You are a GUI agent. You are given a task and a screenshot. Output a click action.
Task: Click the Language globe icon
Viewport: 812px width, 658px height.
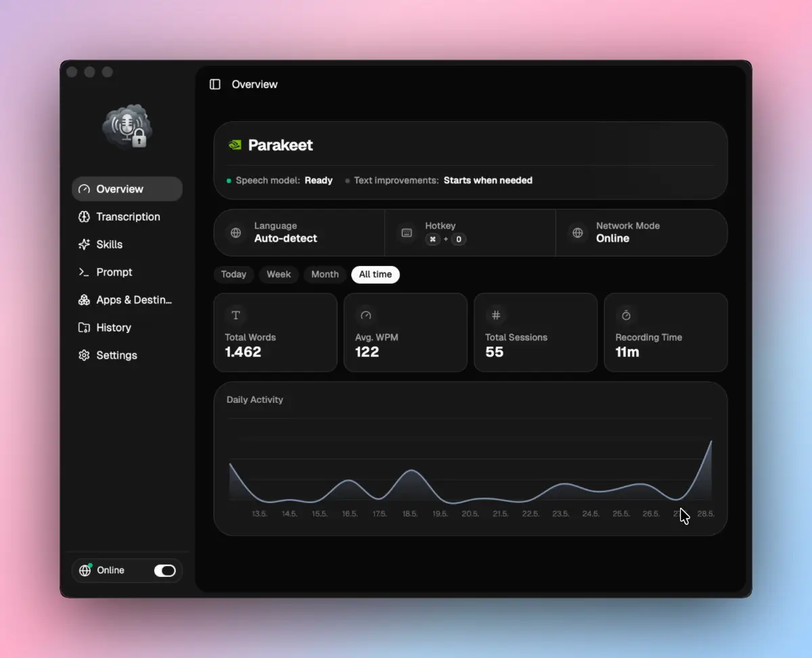(235, 233)
